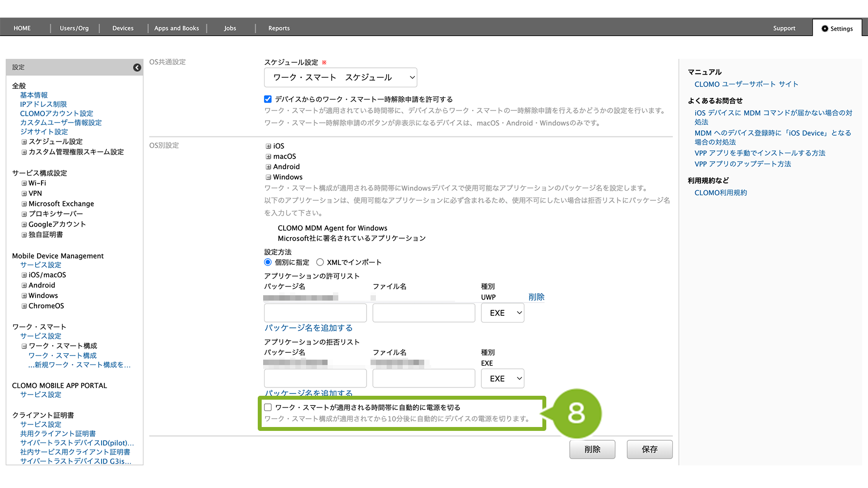Select the XMLでインポート radio option
This screenshot has height=488, width=868.
[320, 263]
